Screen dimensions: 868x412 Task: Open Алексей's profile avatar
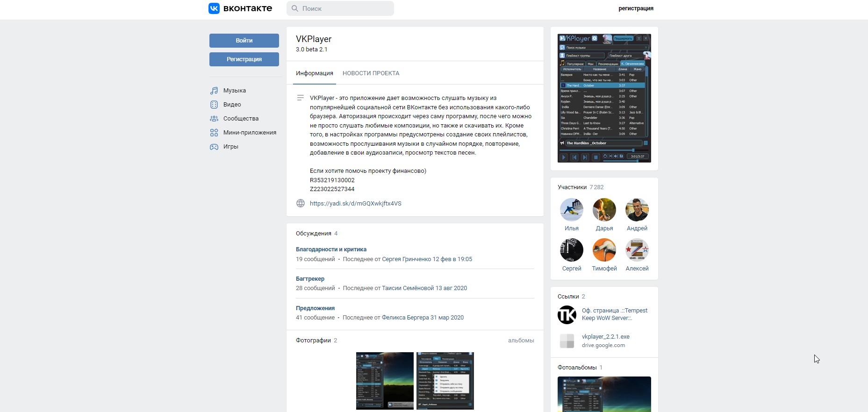pyautogui.click(x=637, y=250)
